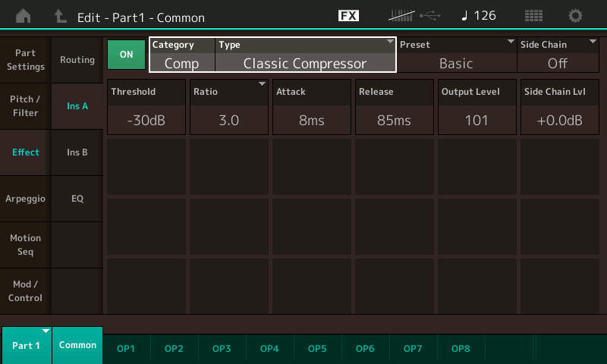The height and width of the screenshot is (364, 607).
Task: Open the effect Type Classic Compressor dropdown
Action: (x=305, y=55)
